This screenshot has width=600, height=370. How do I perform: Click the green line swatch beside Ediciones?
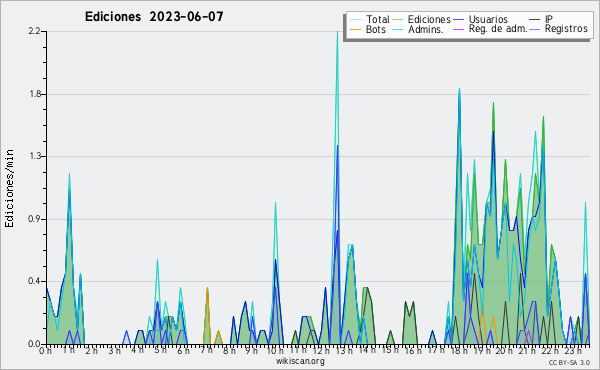398,20
